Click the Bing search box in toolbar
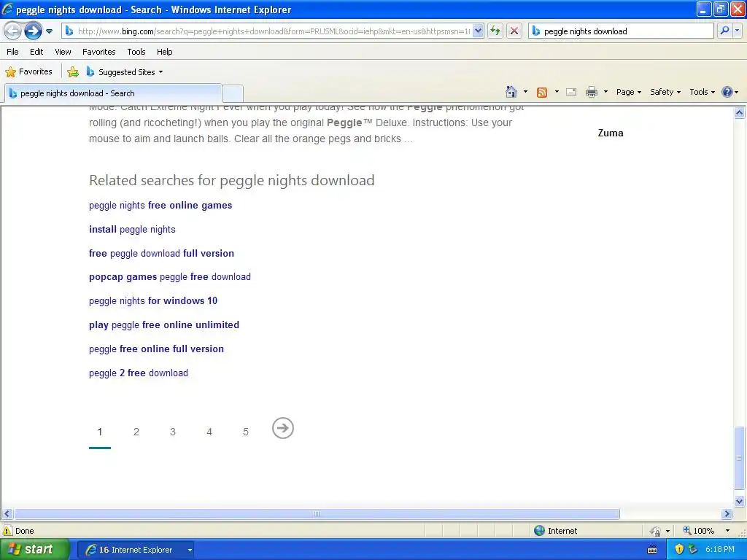 click(621, 31)
